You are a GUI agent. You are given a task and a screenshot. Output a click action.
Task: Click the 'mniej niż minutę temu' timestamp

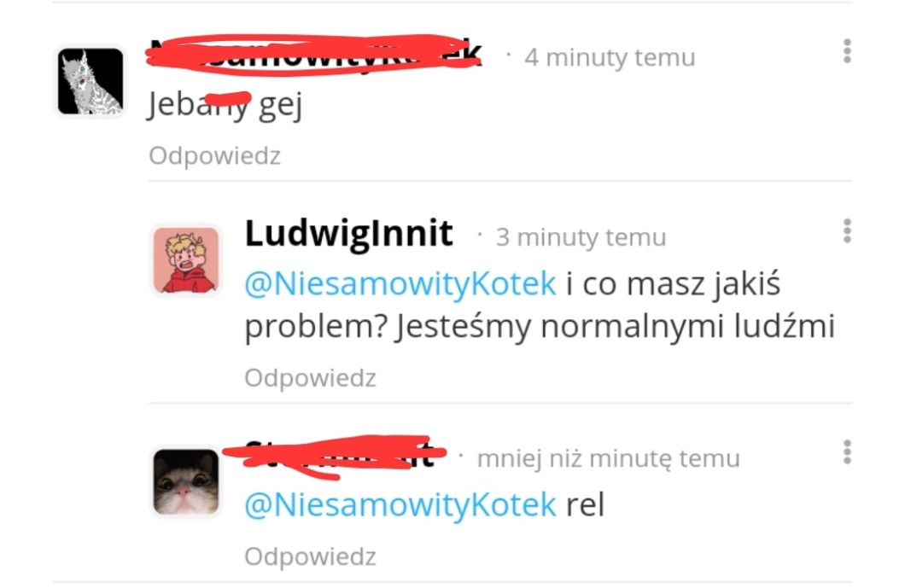609,459
